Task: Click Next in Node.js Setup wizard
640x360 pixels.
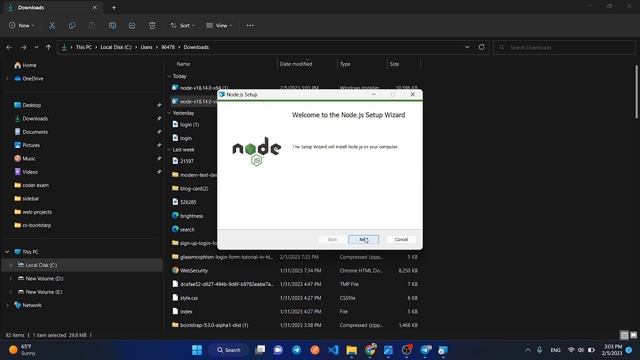Action: tap(363, 240)
